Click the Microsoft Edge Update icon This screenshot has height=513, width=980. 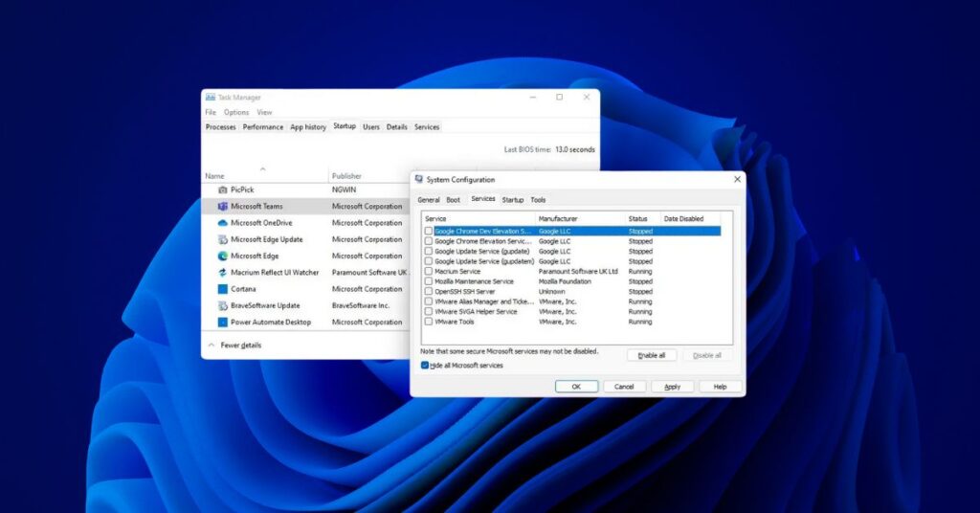[222, 239]
